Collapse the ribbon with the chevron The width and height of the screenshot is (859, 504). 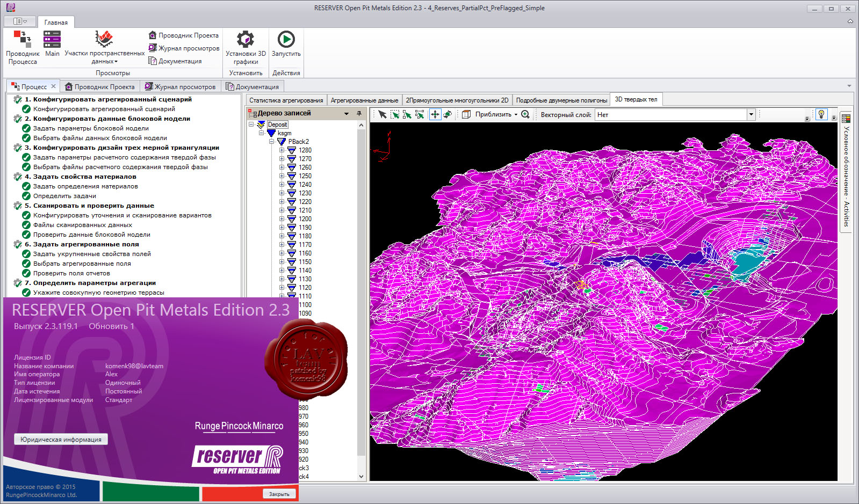point(850,21)
